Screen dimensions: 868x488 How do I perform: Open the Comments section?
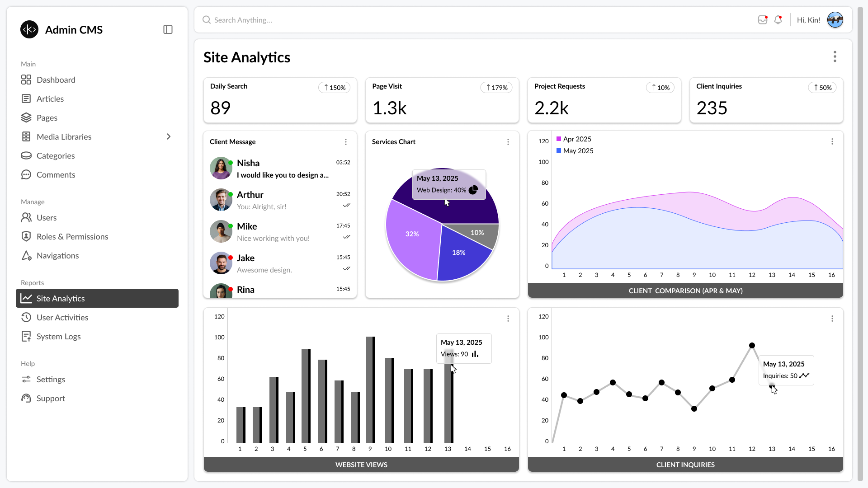coord(56,175)
